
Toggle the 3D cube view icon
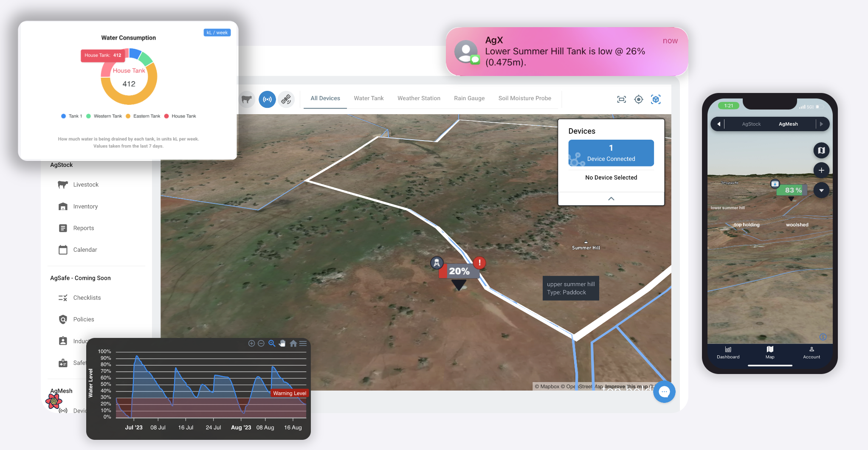(656, 99)
